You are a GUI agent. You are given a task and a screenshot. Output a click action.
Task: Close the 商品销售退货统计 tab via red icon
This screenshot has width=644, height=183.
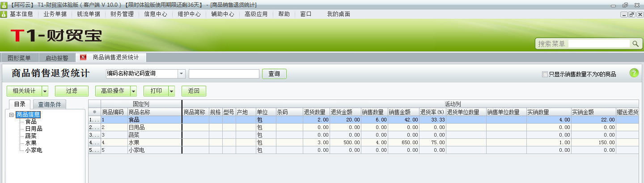coord(83,57)
